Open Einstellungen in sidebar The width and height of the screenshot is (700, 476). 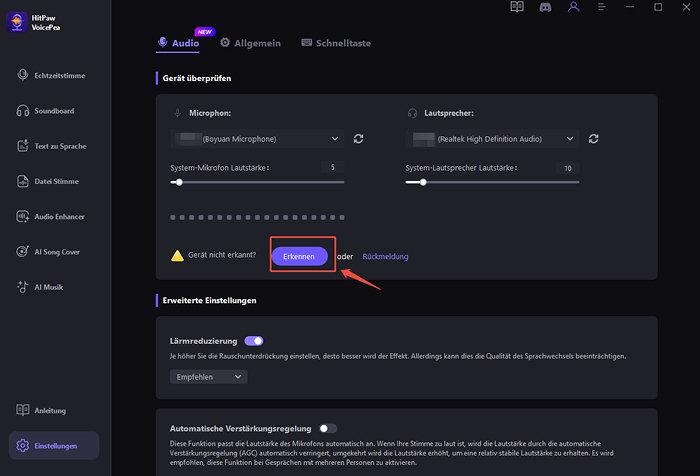click(54, 446)
